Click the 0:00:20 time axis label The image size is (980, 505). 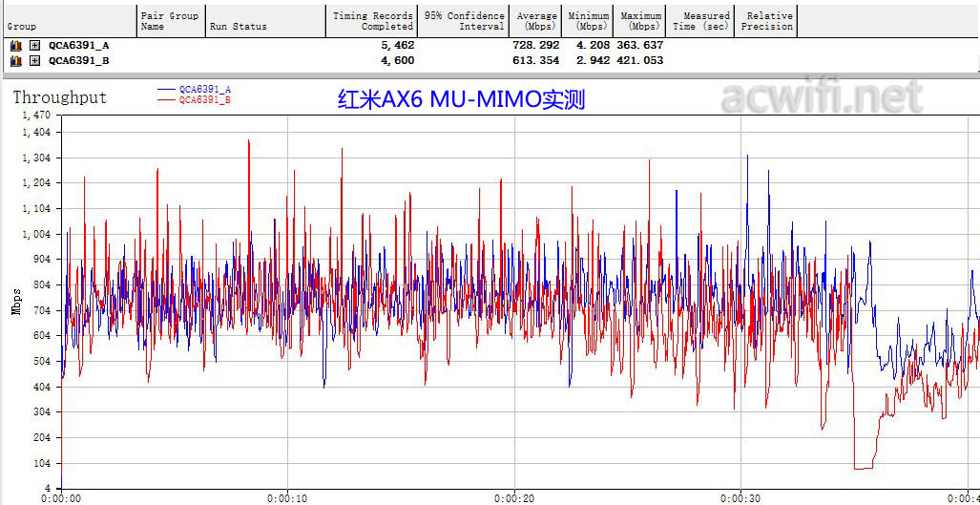514,498
